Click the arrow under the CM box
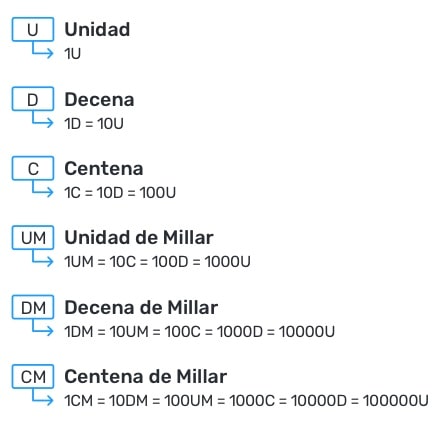The width and height of the screenshot is (445, 431). pos(42,397)
